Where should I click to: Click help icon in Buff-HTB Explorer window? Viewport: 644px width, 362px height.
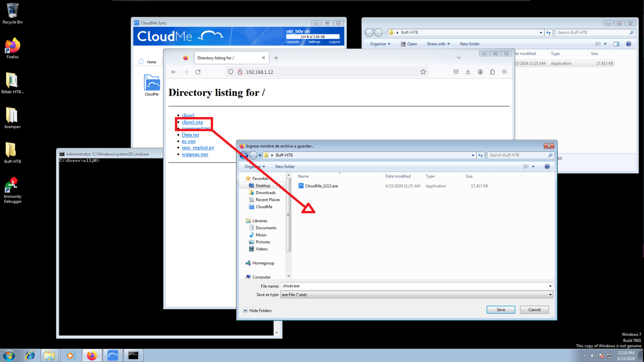tap(628, 44)
